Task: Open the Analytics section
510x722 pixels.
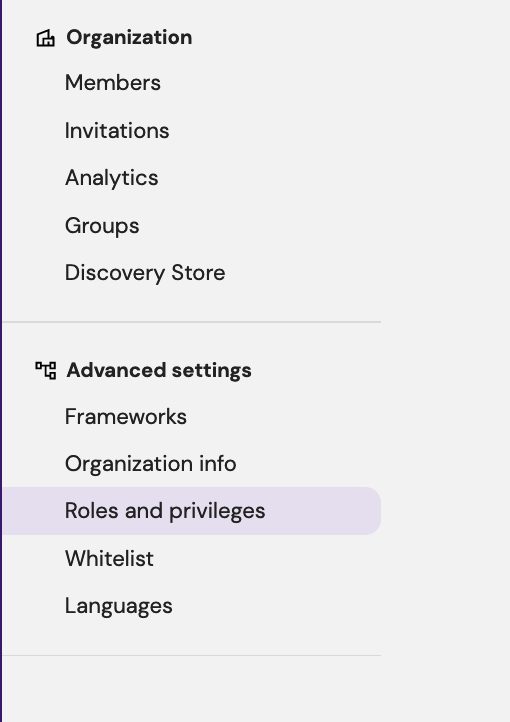Action: coord(111,178)
